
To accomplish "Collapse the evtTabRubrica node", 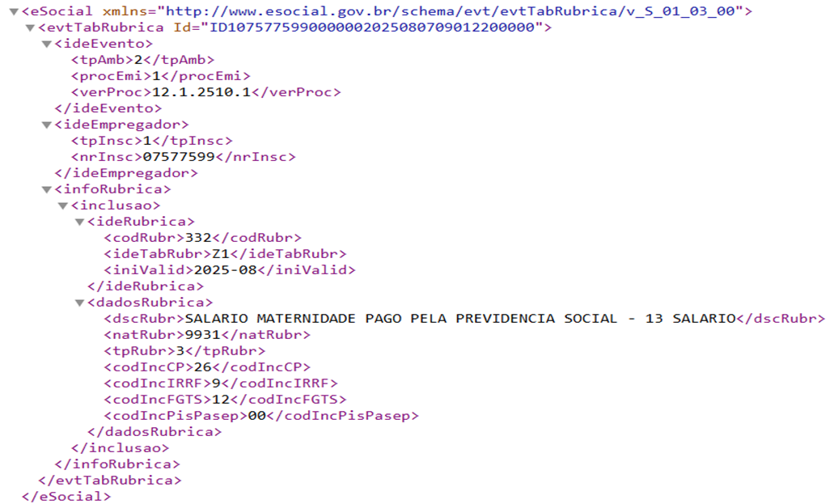I will tap(30, 28).
